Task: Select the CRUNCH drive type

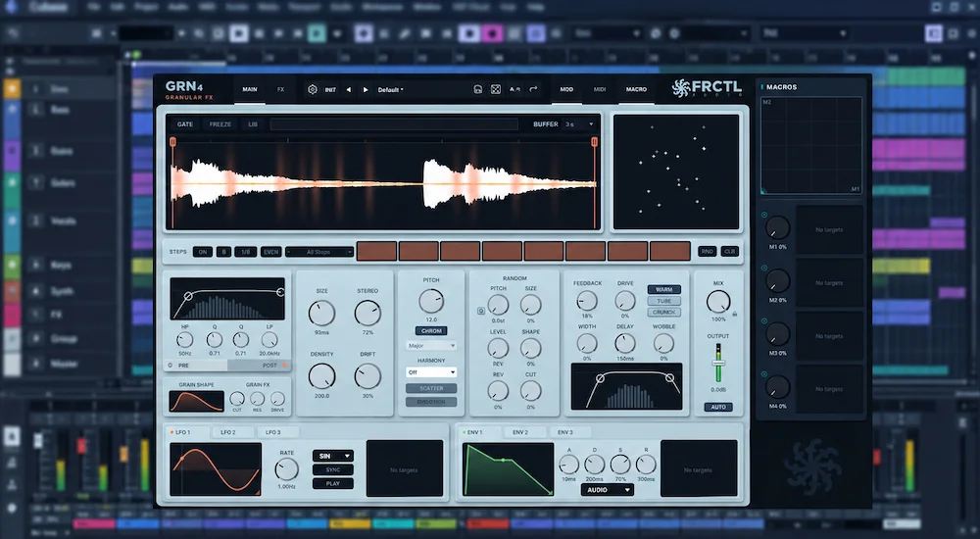Action: (x=663, y=312)
